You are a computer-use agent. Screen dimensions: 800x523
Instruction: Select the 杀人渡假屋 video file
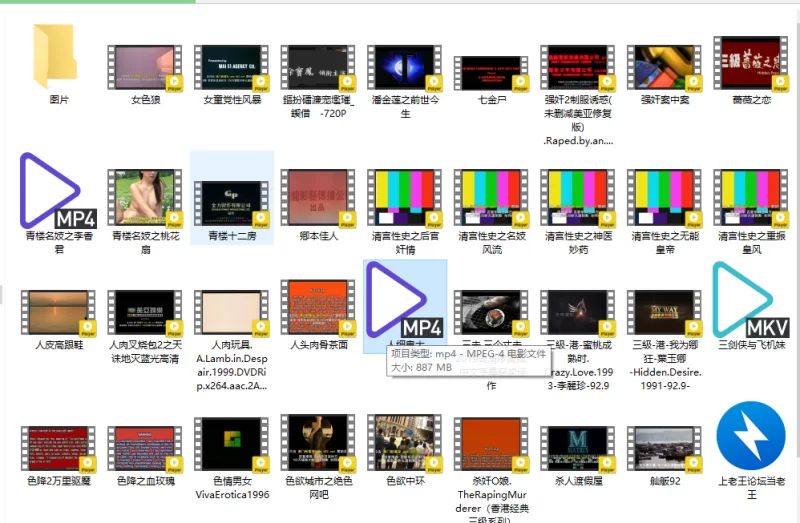click(578, 449)
